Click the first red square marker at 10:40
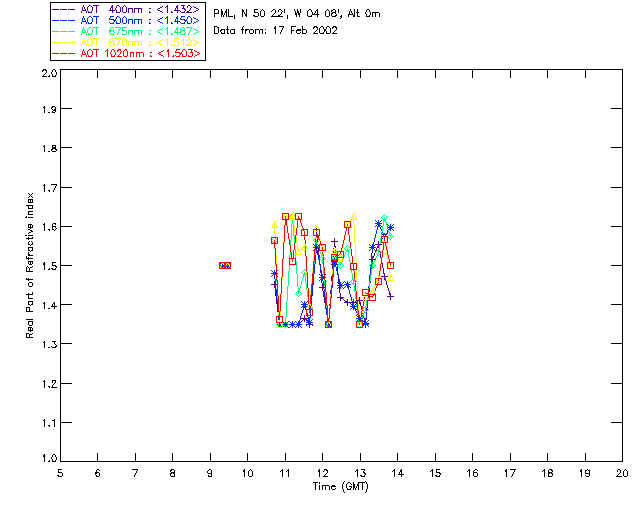Screen dimensions: 640x512 tap(274, 241)
